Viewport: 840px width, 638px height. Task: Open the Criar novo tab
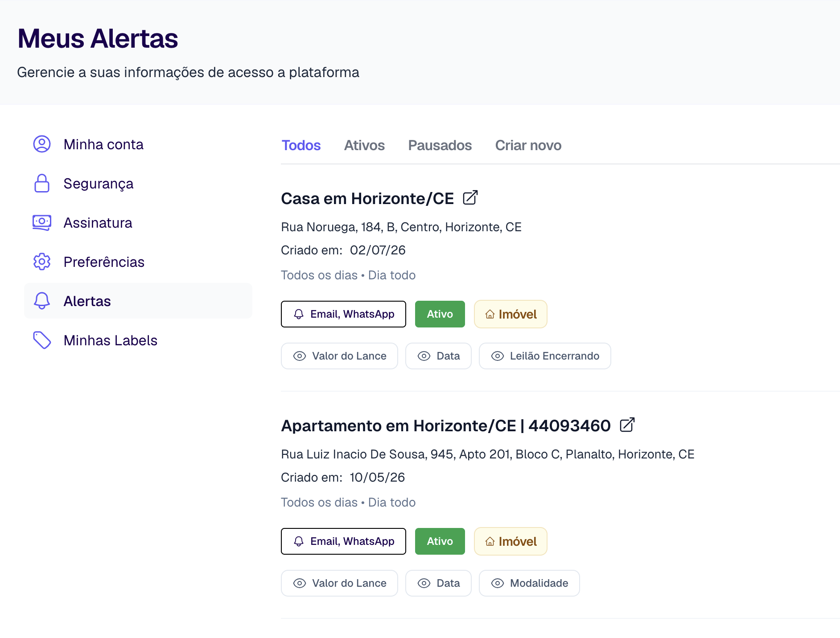point(528,145)
